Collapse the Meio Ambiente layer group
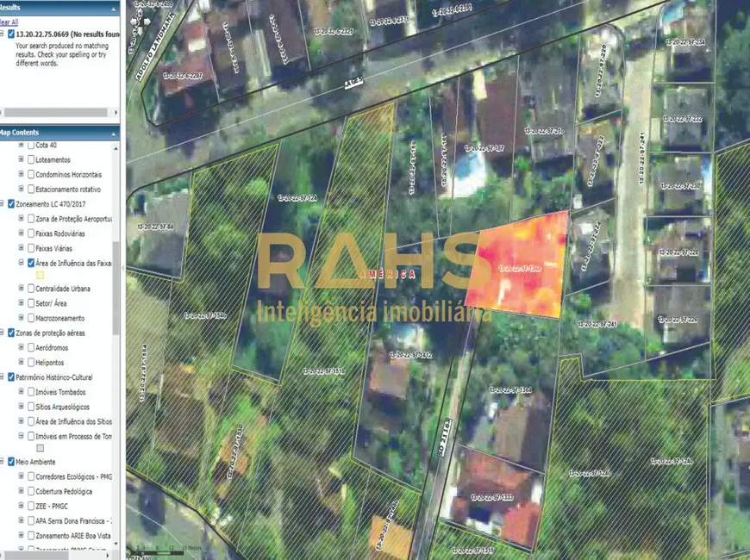This screenshot has width=750, height=560. click(3, 461)
